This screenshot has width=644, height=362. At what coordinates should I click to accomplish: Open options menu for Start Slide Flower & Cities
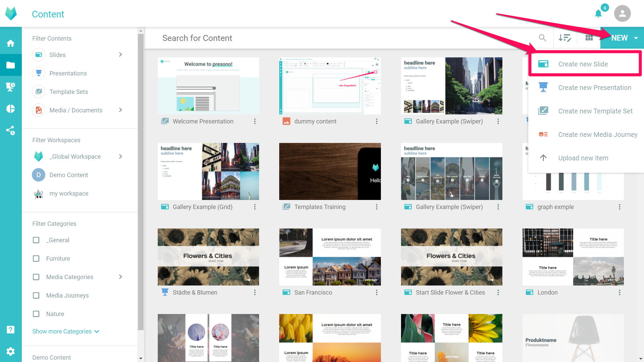click(x=498, y=293)
